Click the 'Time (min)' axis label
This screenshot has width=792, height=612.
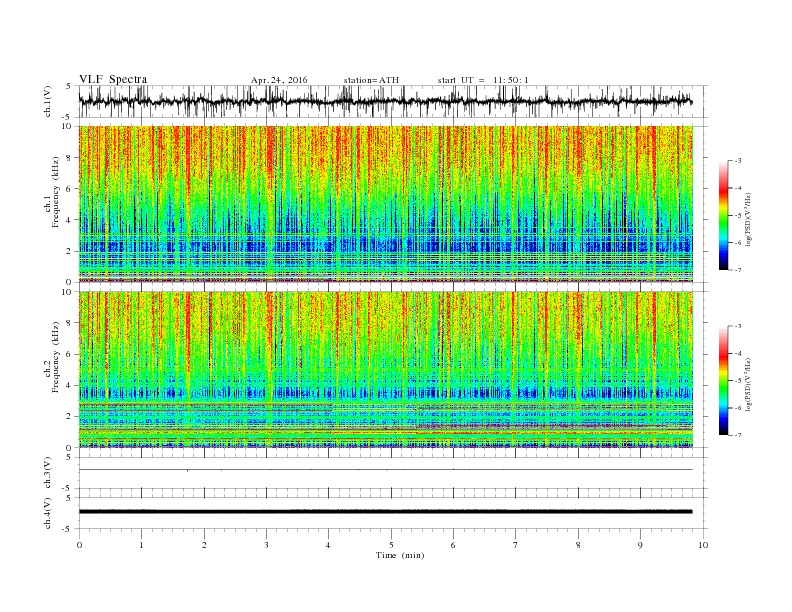(x=400, y=555)
